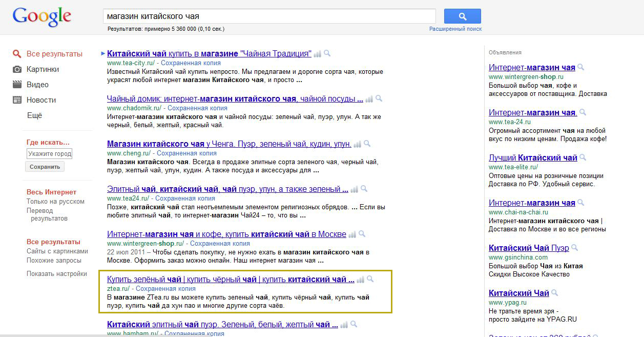Click bars icon beside "купить китайский чай в Москве"

pos(352,234)
